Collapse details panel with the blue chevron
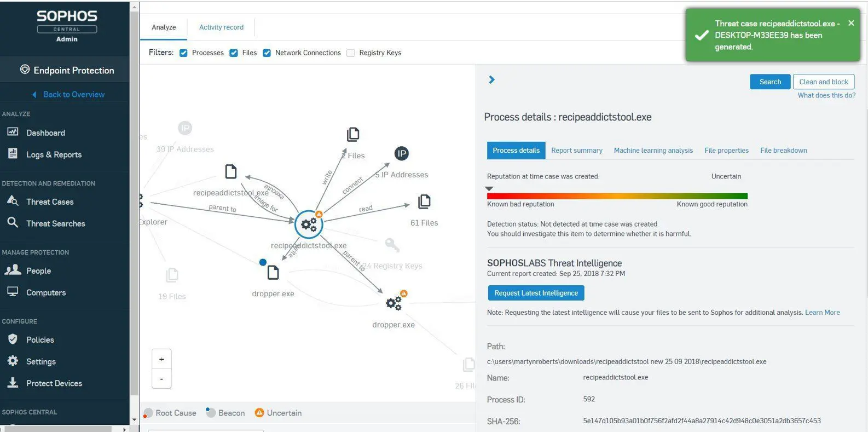 click(491, 79)
